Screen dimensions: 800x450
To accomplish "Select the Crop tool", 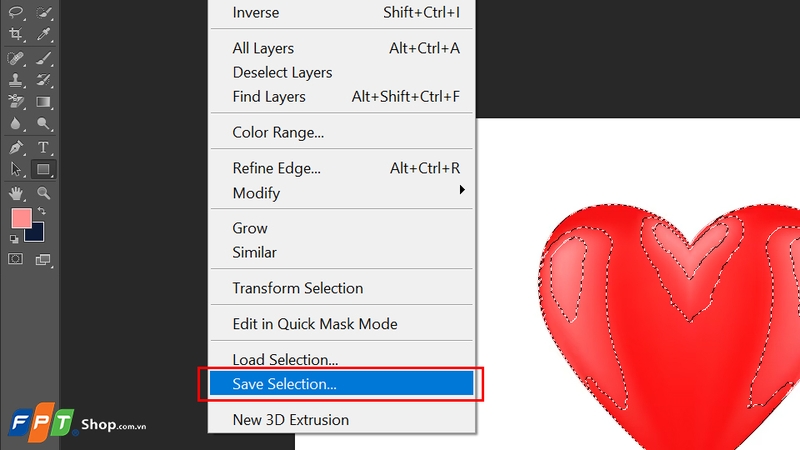I will click(x=16, y=34).
